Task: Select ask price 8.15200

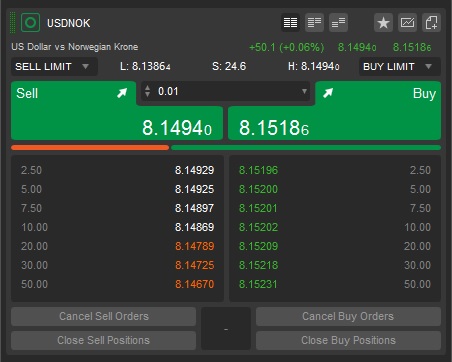Action: click(258, 189)
